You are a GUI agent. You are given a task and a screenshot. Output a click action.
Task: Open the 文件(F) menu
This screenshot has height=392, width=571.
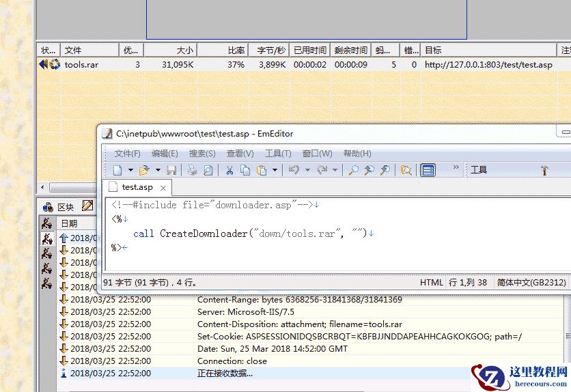tap(127, 154)
